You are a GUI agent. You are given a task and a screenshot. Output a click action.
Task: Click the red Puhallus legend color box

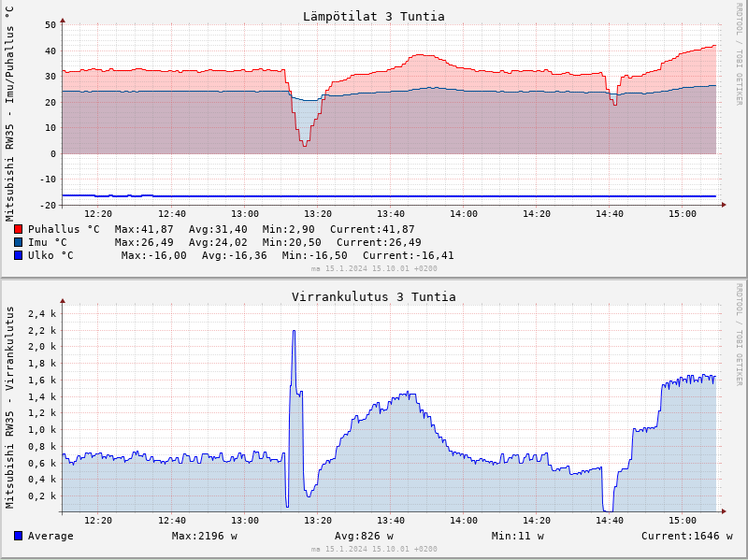point(18,229)
